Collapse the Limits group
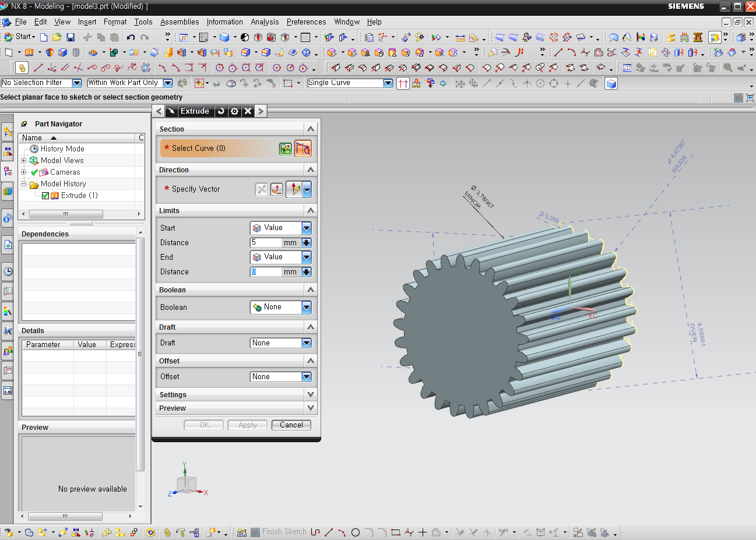756x540 pixels. coord(311,210)
